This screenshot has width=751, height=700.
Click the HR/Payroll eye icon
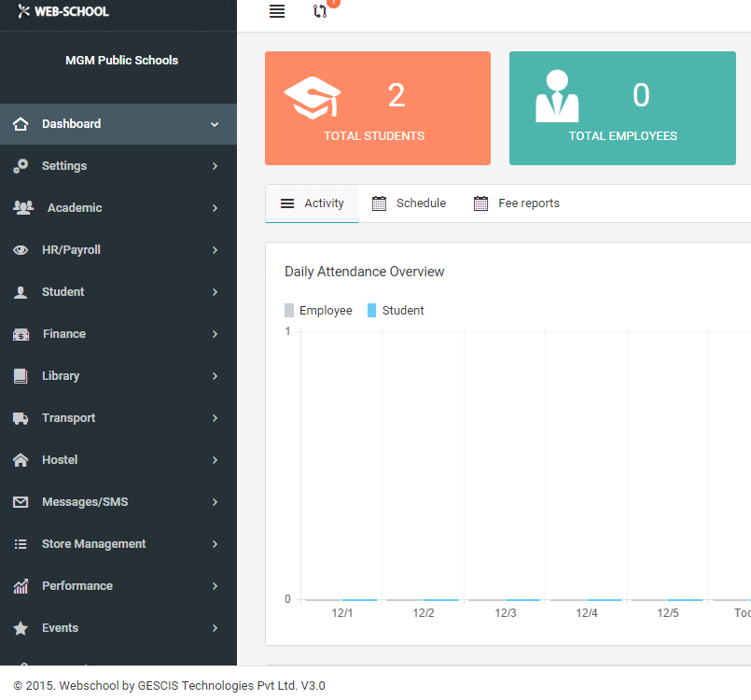(x=21, y=250)
